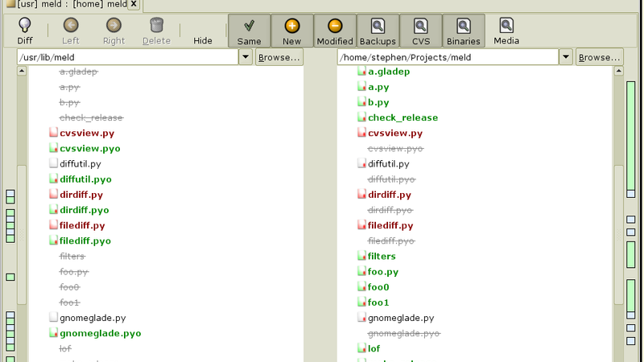Toggle the Binaries filter button
This screenshot has height=362, width=644.
(x=464, y=31)
